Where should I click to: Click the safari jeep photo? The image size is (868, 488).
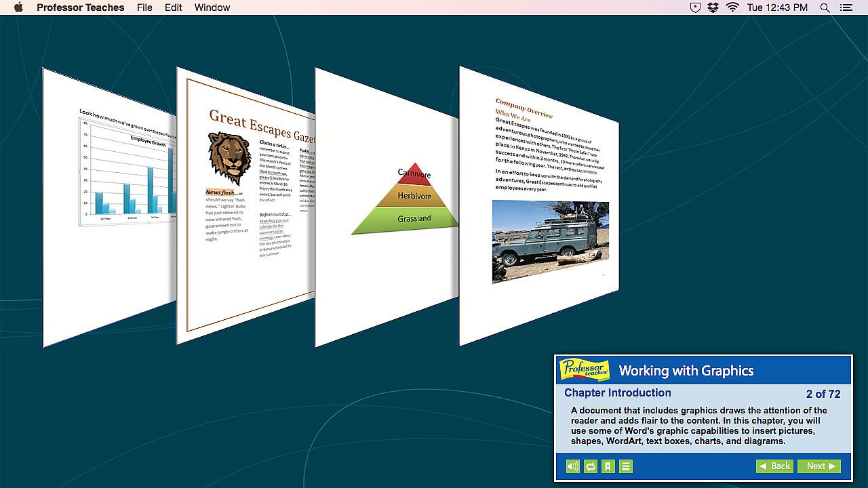coord(550,241)
